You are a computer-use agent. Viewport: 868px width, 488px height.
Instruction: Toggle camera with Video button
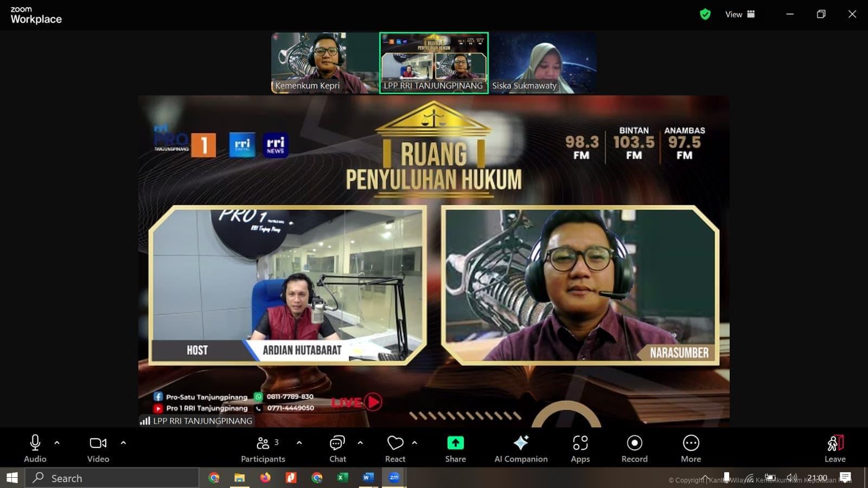[x=98, y=449]
